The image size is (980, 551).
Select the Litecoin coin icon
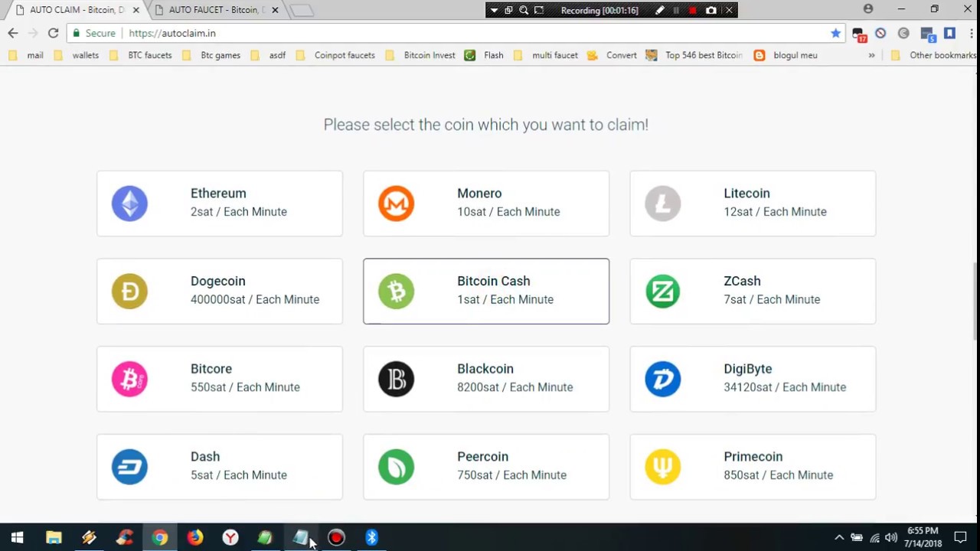(x=662, y=204)
